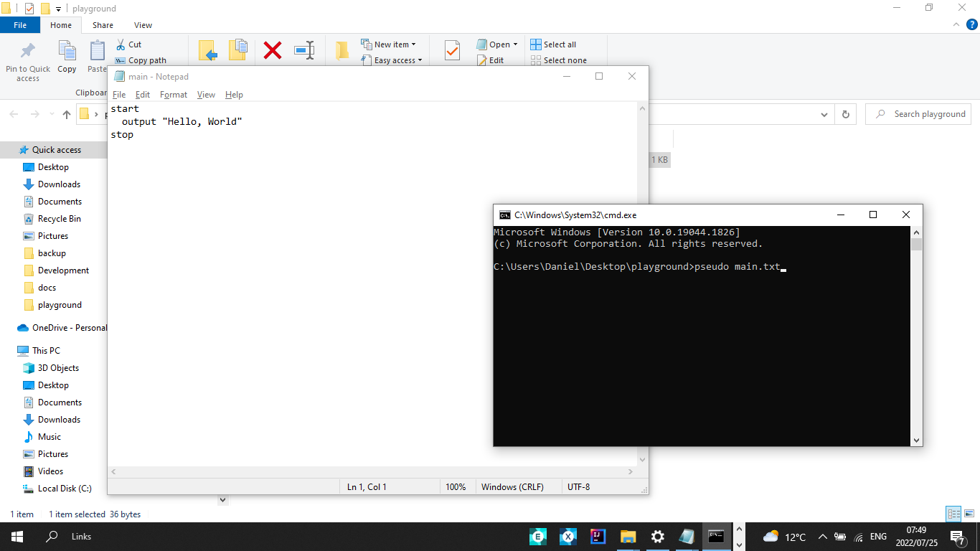
Task: Click ENG language indicator
Action: coord(878,536)
